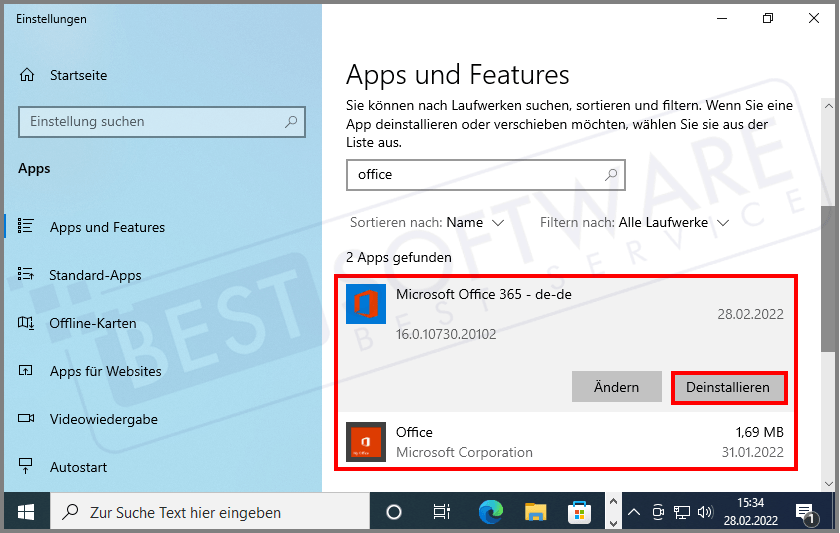Go to Startseite home icon
This screenshot has width=840, height=533.
point(27,75)
